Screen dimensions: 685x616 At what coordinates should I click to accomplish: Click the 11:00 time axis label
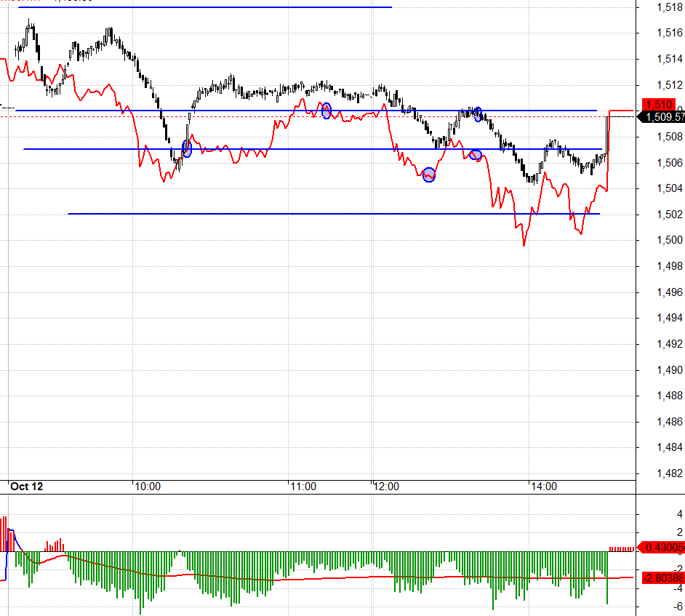303,487
